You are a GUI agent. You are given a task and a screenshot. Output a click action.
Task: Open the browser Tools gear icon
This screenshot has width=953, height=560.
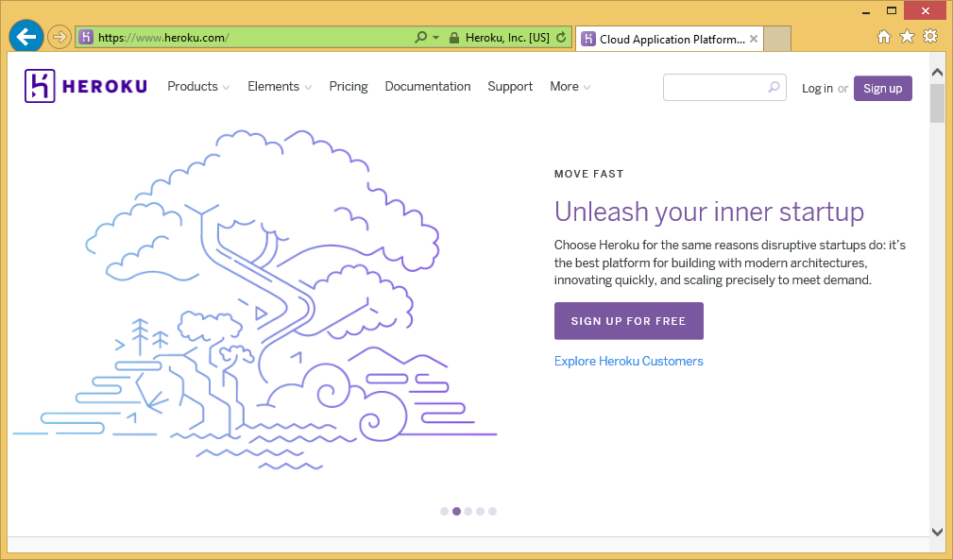[930, 37]
